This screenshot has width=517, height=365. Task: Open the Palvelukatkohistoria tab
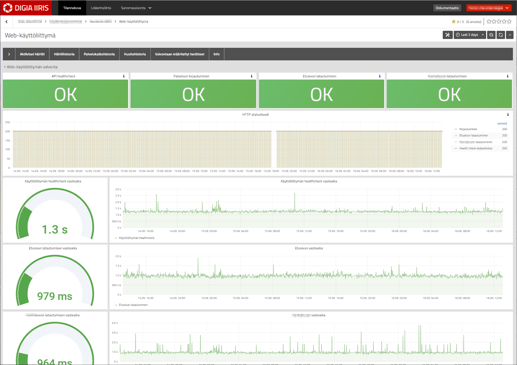99,54
